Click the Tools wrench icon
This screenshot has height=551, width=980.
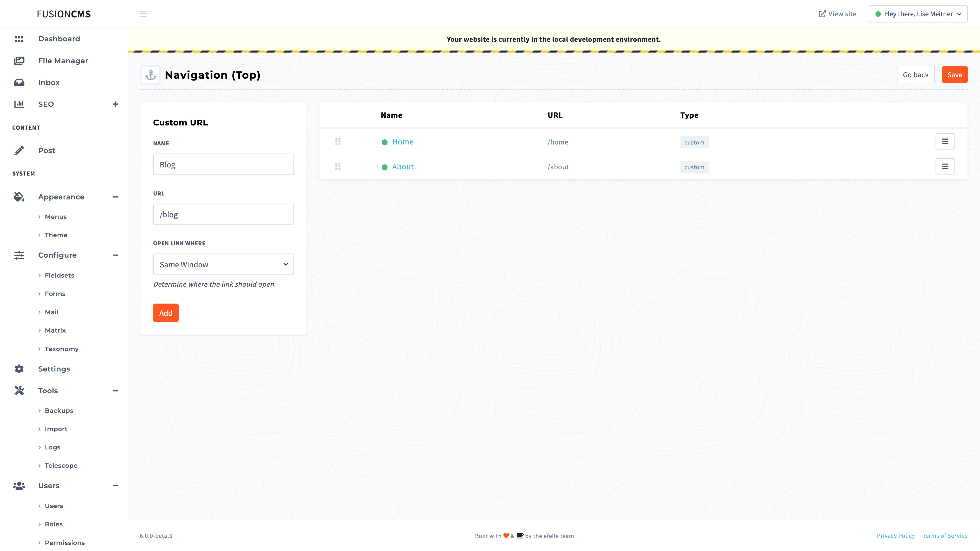[x=19, y=391]
